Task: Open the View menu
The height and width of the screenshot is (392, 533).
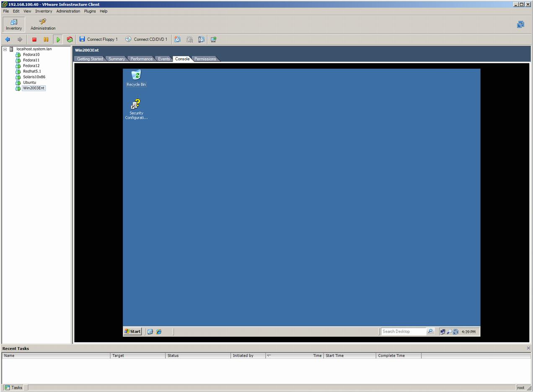Action: pyautogui.click(x=27, y=11)
